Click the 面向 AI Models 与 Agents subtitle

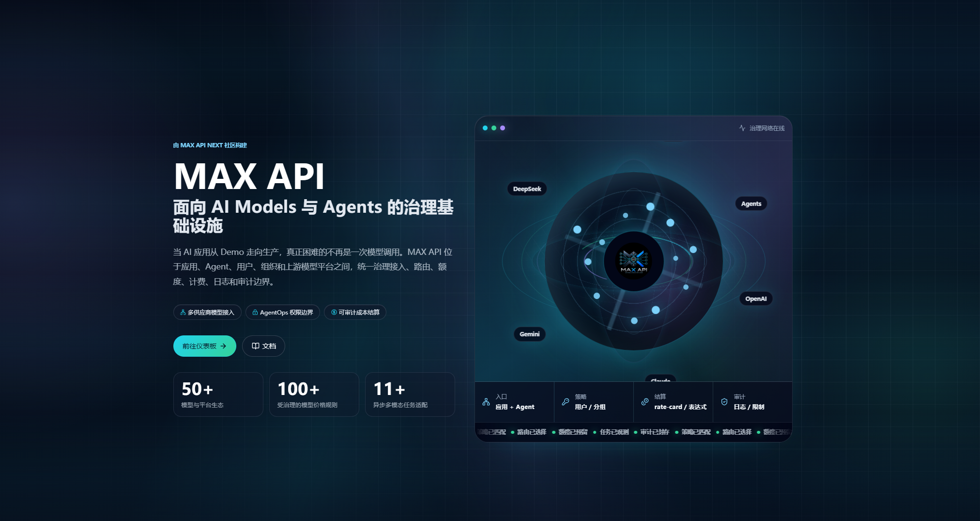pos(314,216)
